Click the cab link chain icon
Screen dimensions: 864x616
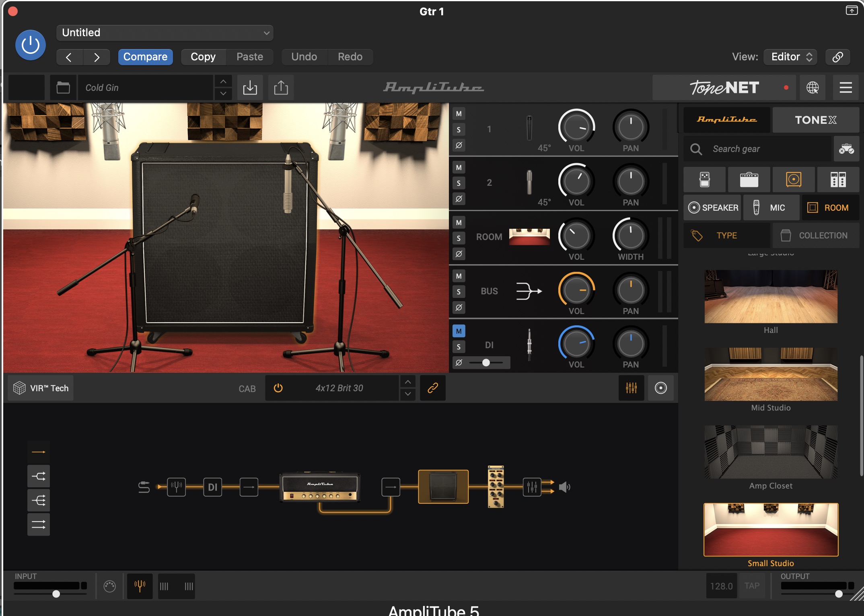432,388
